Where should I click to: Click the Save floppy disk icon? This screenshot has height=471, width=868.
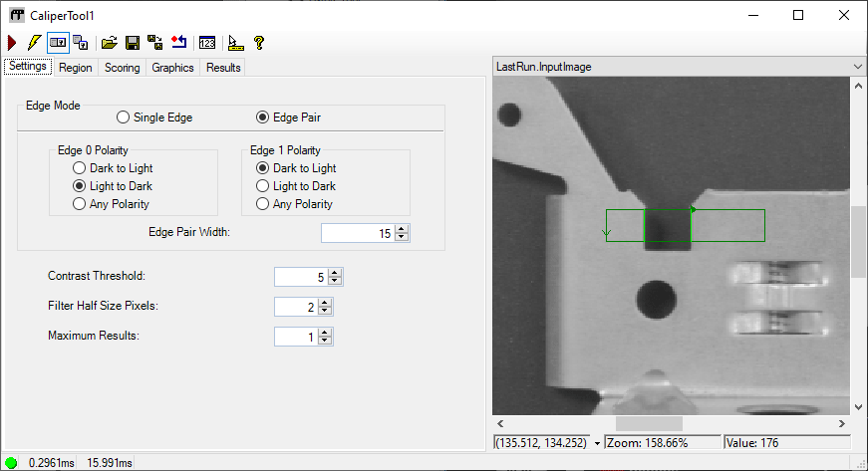tap(133, 43)
